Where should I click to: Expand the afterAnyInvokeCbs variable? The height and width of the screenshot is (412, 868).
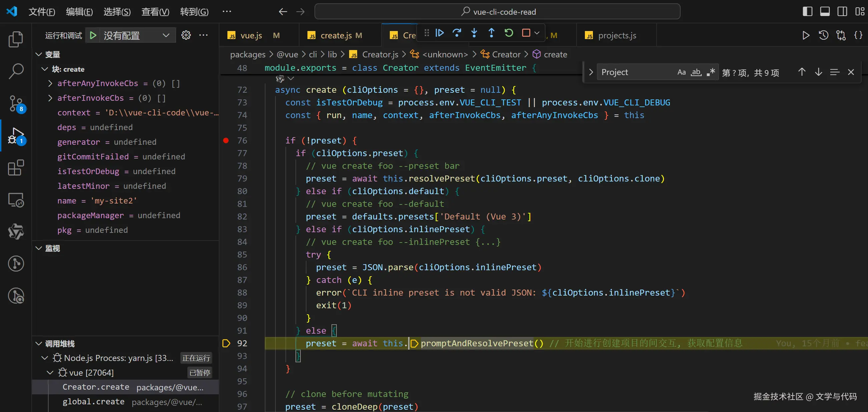[50, 83]
